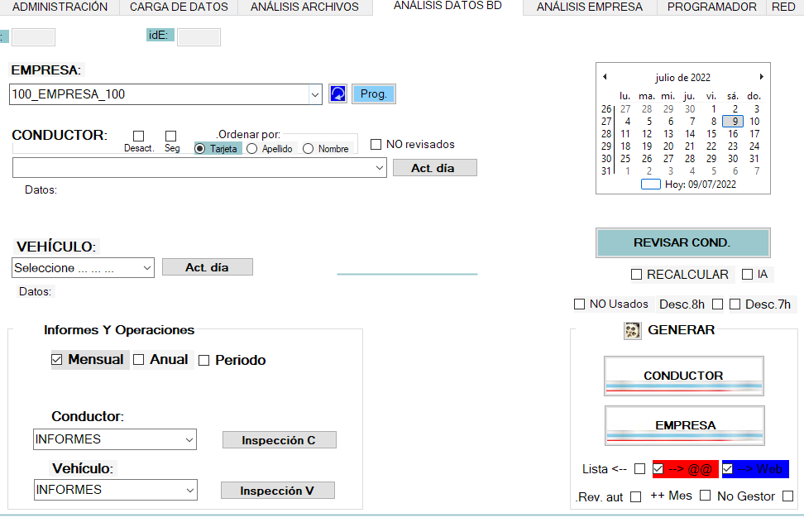Go to next month in the calendar

761,75
